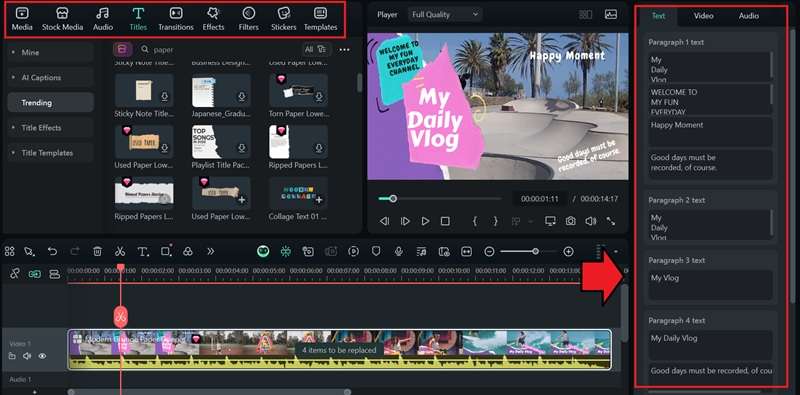The height and width of the screenshot is (395, 800).
Task: Click the microphone voiceover icon
Action: pyautogui.click(x=398, y=251)
